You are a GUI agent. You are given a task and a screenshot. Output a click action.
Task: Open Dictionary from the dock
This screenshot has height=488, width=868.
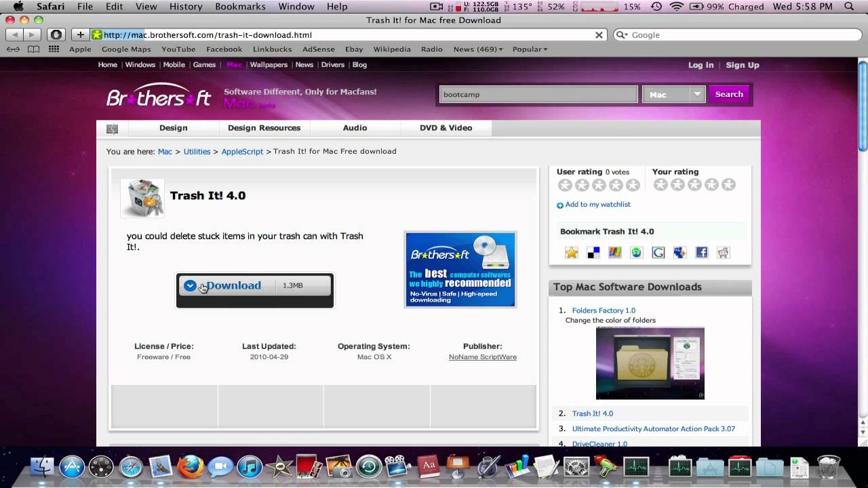tap(429, 466)
